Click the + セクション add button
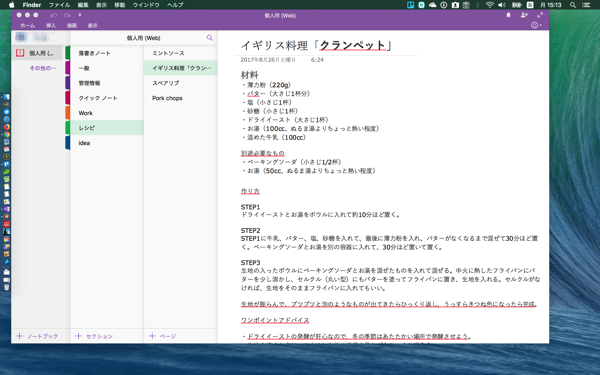 [94, 336]
